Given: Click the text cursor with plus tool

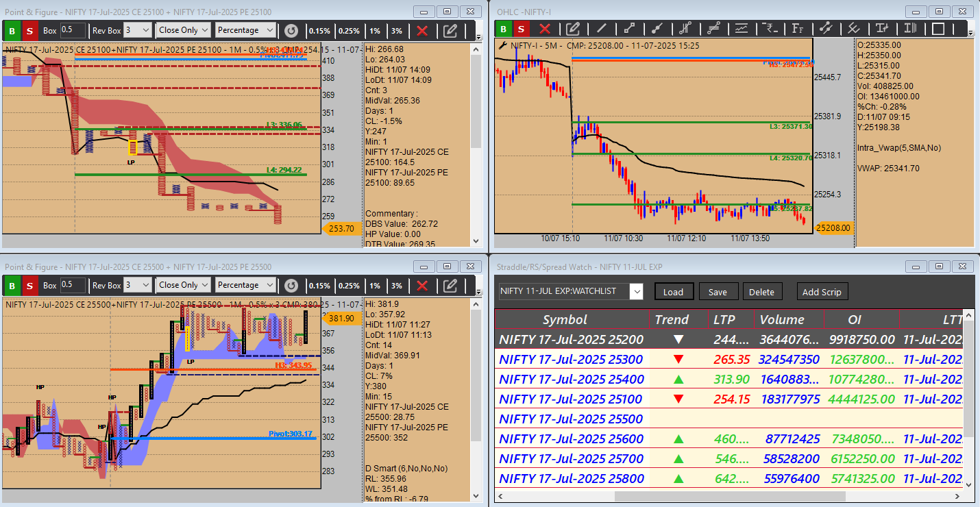Looking at the screenshot, I should 882,29.
